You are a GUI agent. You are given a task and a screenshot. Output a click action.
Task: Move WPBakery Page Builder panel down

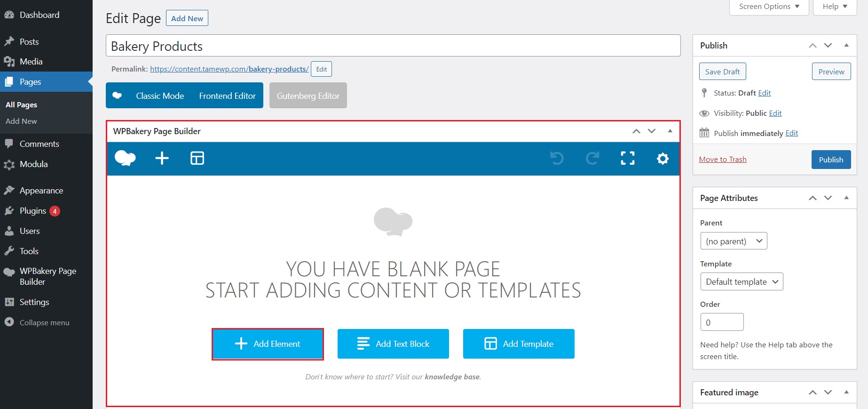652,131
